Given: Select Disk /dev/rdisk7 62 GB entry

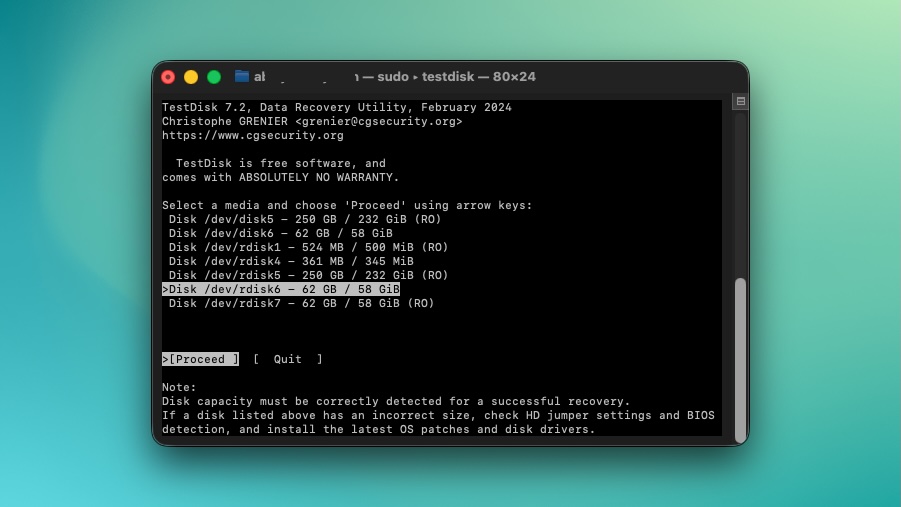Looking at the screenshot, I should tap(301, 304).
